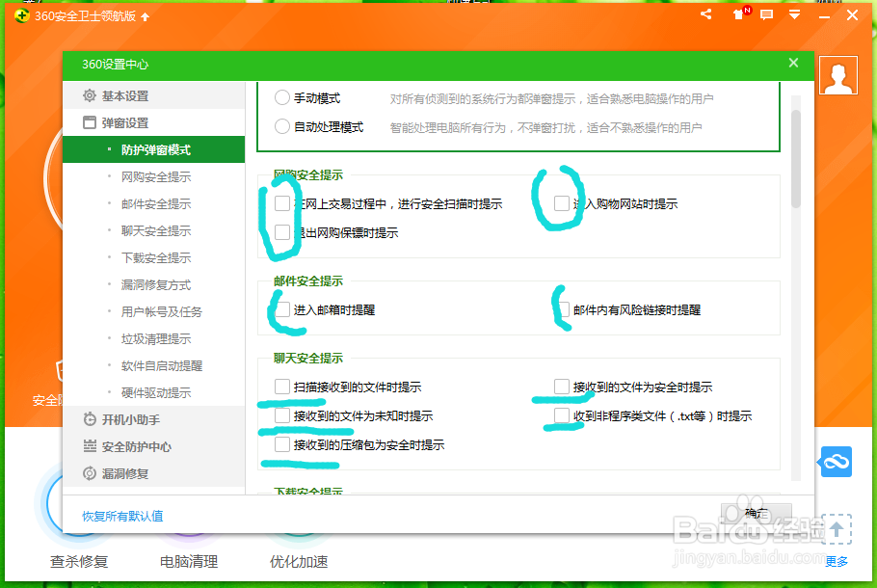Open the skin shirt icon with N badge
This screenshot has width=877, height=588.
point(740,13)
